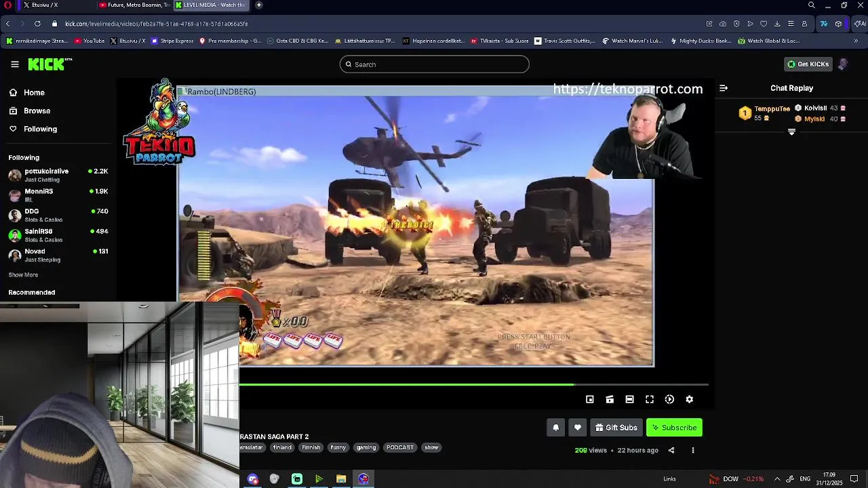The image size is (868, 488).
Task: Open Stripe Express bookmark
Action: [x=172, y=41]
